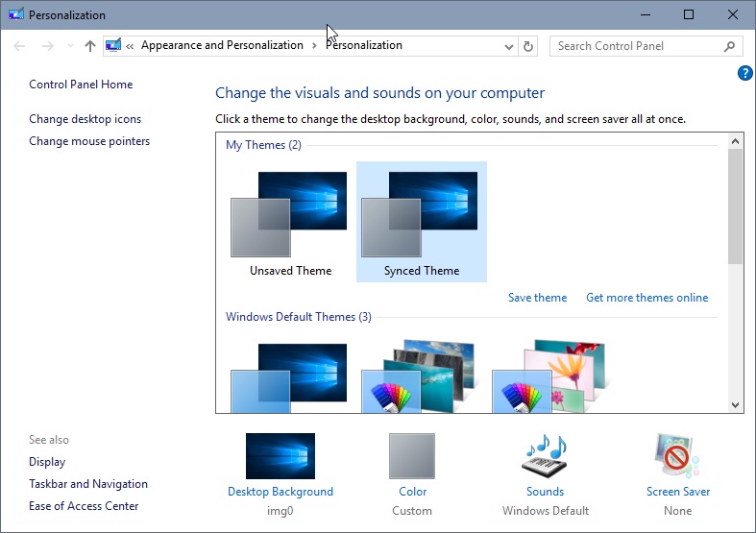
Task: Close the Personalization window
Action: coord(732,14)
